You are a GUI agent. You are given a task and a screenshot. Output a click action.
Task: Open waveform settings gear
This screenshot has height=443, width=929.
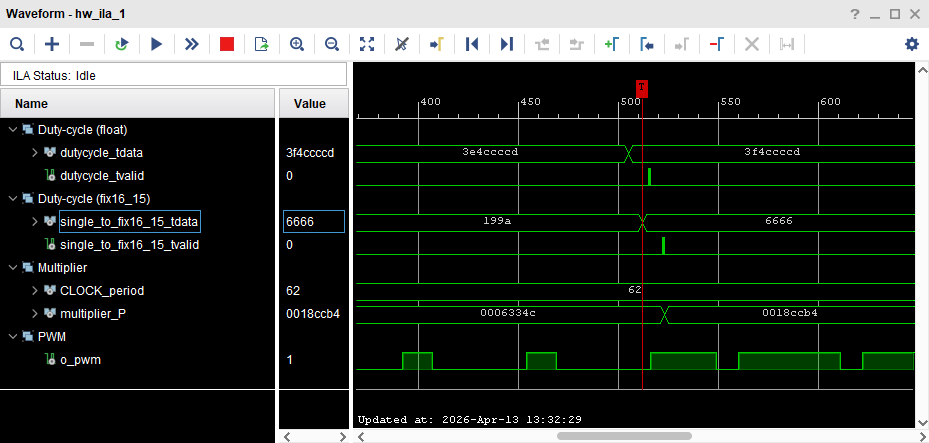911,44
